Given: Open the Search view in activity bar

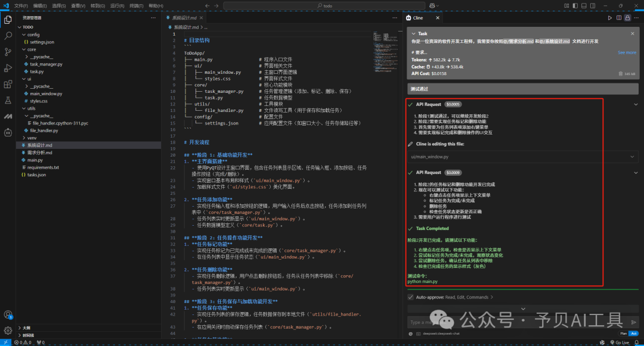Looking at the screenshot, I should point(8,36).
